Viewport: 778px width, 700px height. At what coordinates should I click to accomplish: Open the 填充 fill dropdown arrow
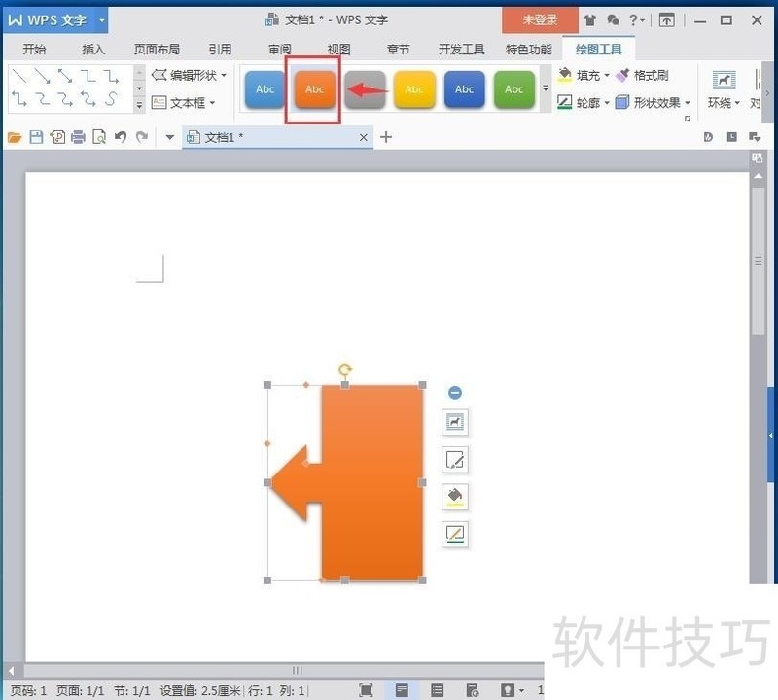pyautogui.click(x=607, y=76)
